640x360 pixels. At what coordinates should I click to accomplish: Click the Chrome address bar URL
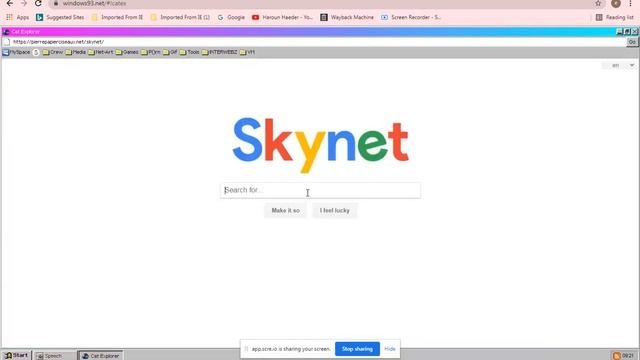pyautogui.click(x=94, y=3)
